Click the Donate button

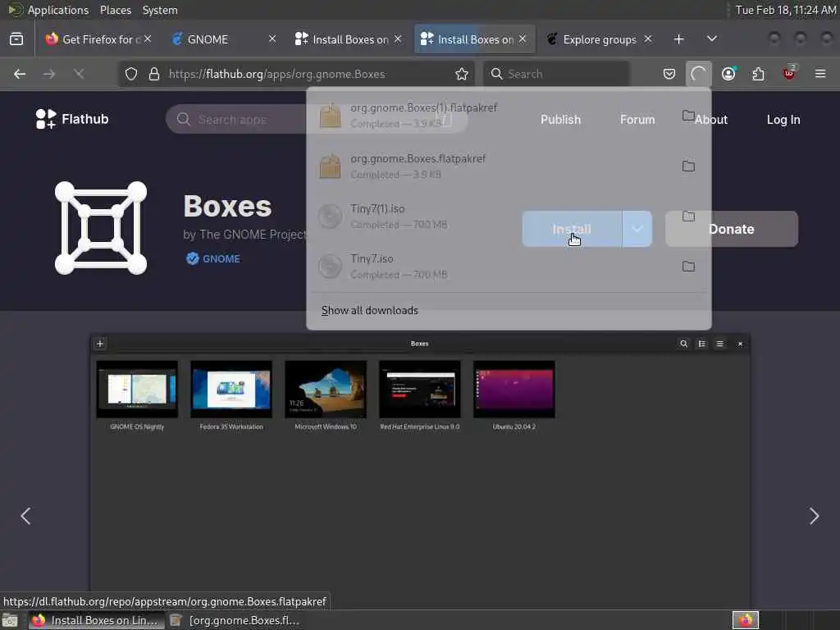(x=731, y=229)
